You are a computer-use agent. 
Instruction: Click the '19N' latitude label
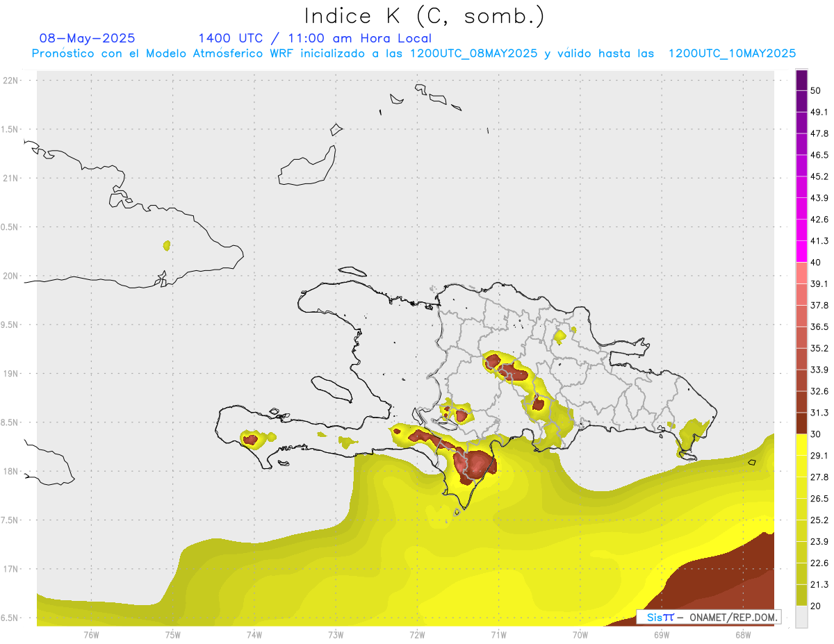pos(11,374)
